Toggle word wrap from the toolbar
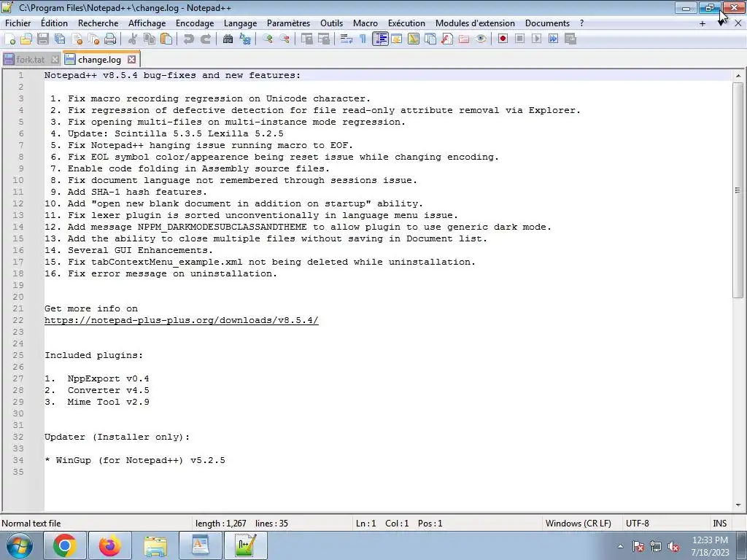This screenshot has width=747, height=560. 347,39
